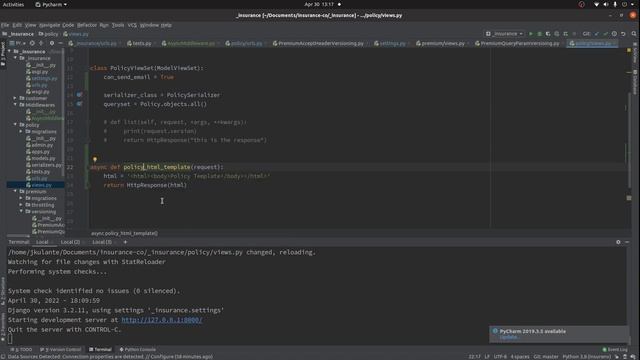Select admin.py in the policy folder
Viewport: 640px width, 360px height.
[x=40, y=145]
